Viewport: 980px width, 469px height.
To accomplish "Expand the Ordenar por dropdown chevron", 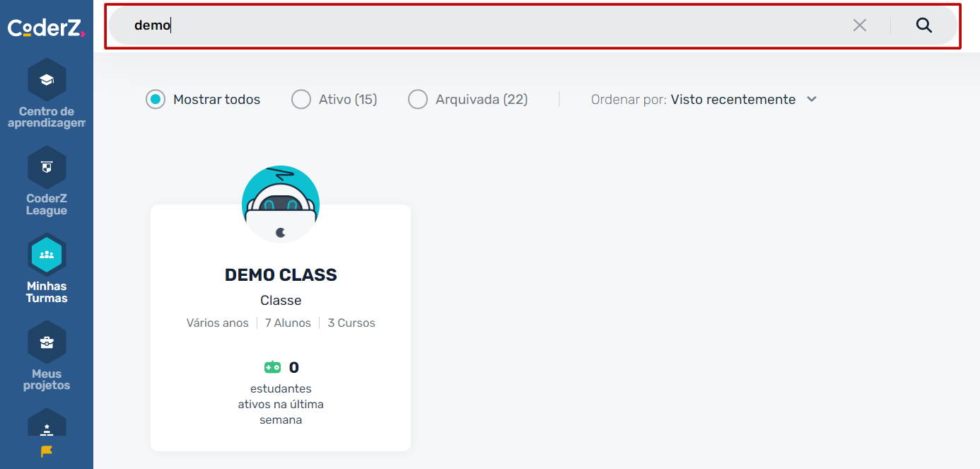I will pyautogui.click(x=812, y=100).
